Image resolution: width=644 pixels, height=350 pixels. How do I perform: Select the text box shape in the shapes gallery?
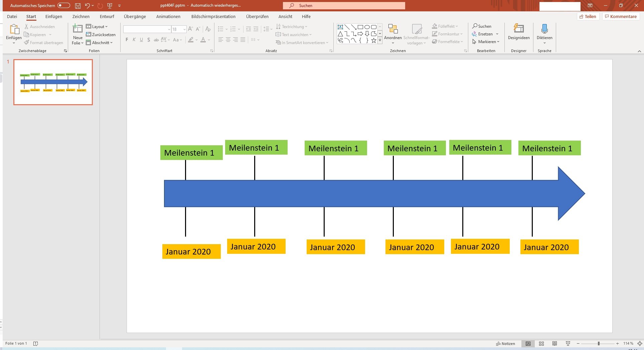340,27
